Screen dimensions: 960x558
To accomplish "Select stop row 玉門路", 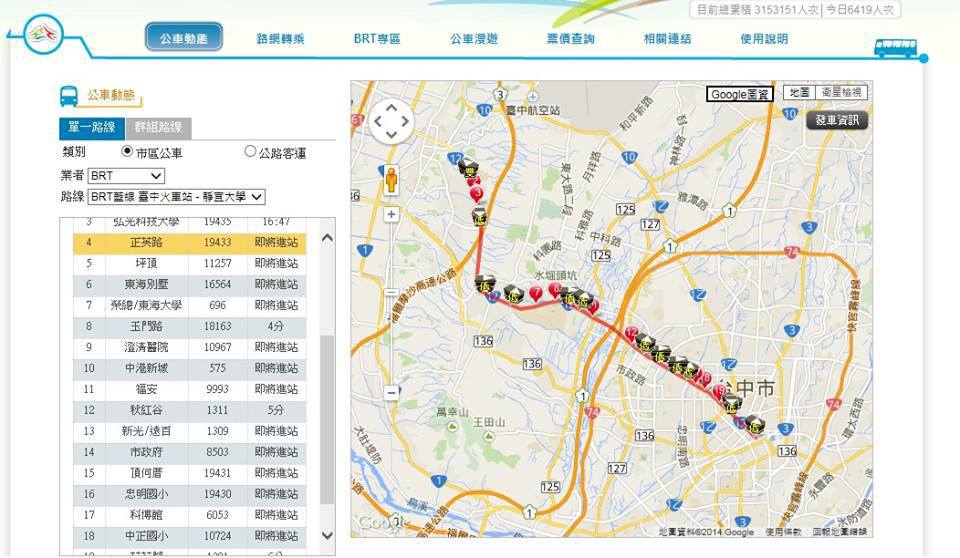I will pyautogui.click(x=189, y=326).
